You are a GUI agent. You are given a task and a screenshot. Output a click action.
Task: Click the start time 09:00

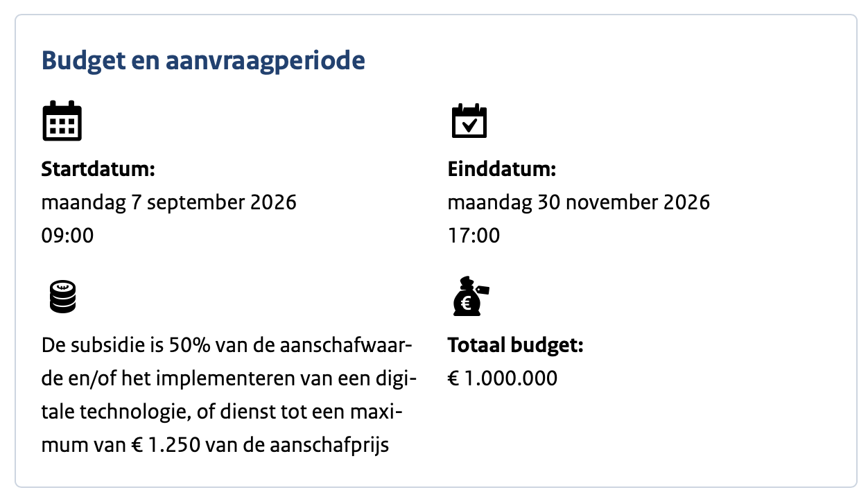click(67, 236)
